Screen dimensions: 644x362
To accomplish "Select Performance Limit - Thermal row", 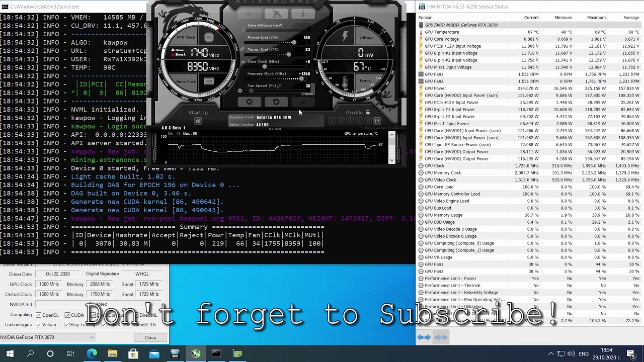I will [530, 285].
